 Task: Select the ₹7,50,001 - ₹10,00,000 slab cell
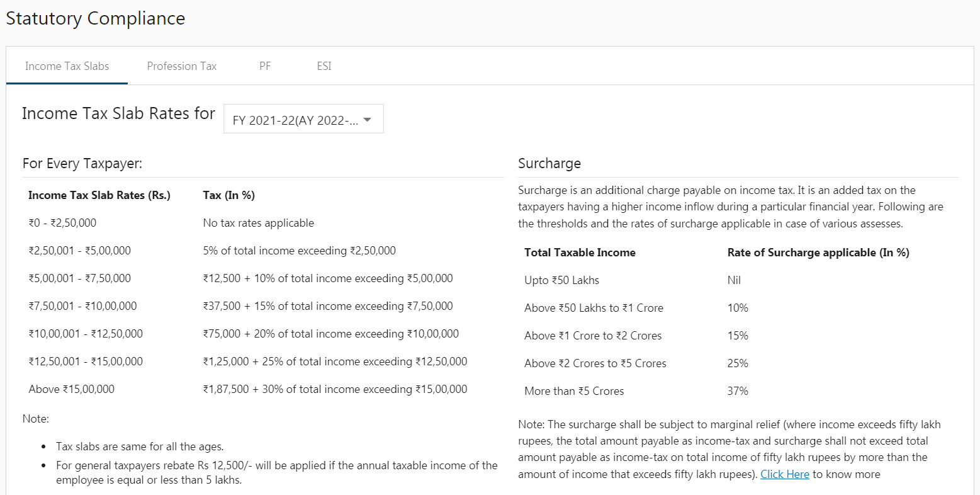coord(82,306)
